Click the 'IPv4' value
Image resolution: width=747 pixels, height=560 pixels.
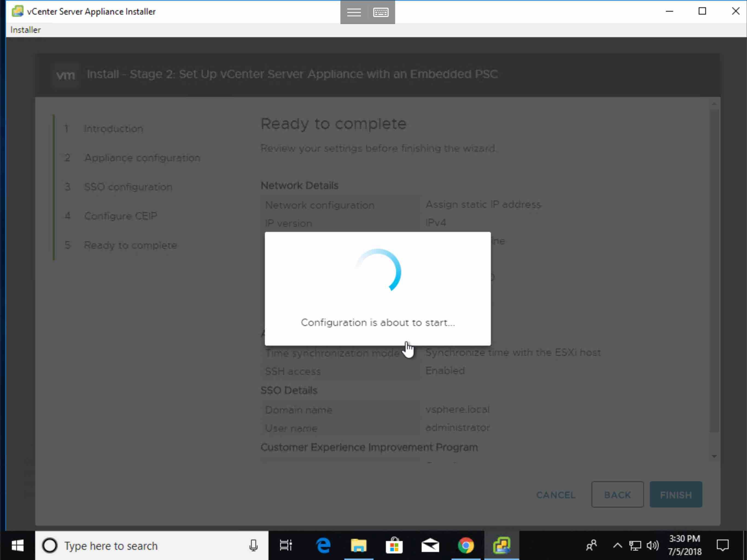436,223
